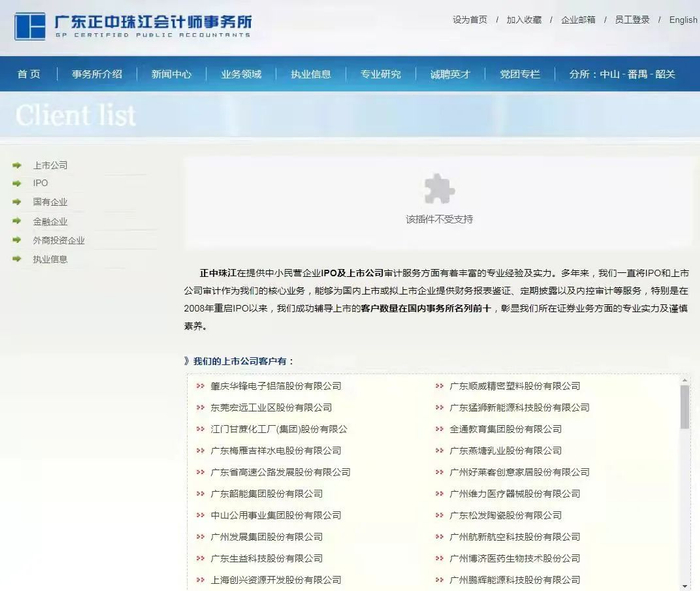Select 执业信息 in the top navigation bar
Image resolution: width=700 pixels, height=591 pixels.
pos(311,74)
